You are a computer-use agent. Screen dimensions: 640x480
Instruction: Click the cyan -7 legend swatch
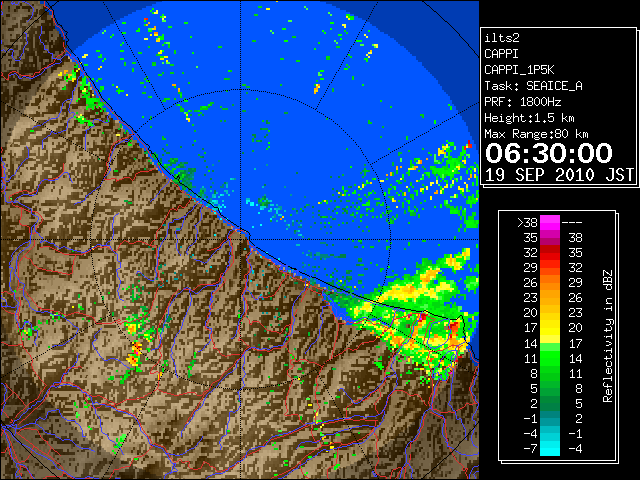550,449
